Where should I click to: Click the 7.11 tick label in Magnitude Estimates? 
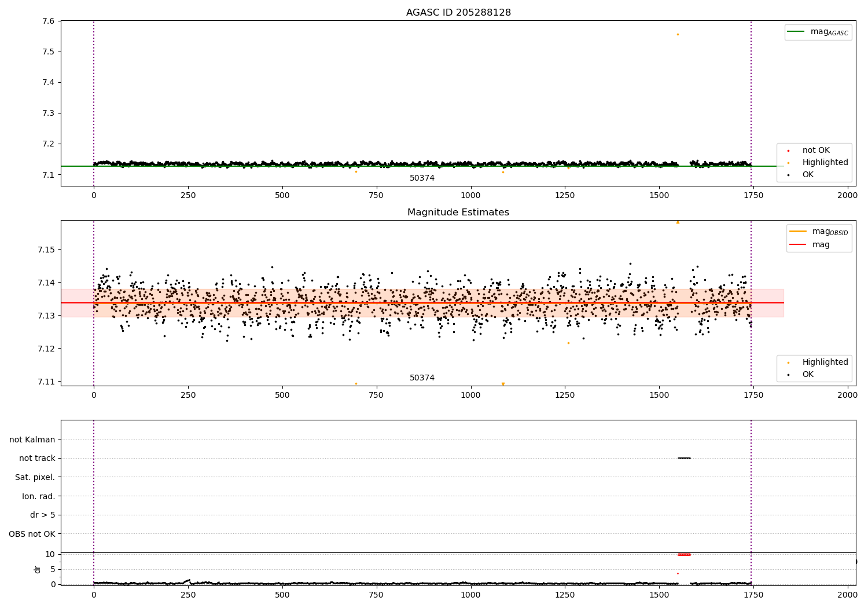coord(47,382)
